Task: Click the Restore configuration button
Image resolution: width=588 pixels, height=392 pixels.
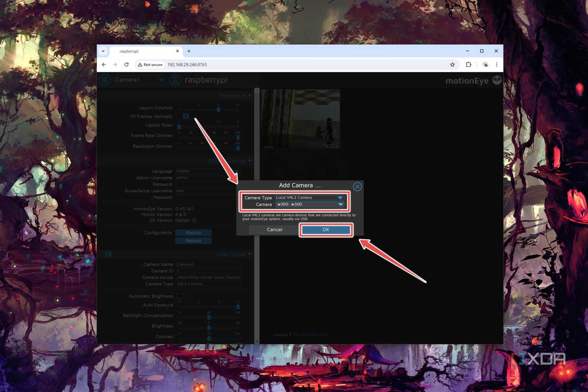Action: [x=193, y=241]
